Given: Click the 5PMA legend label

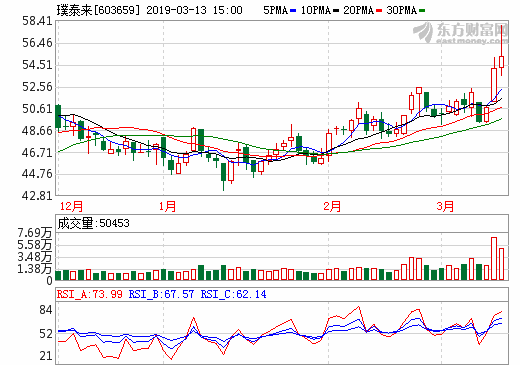Looking at the screenshot, I should click(x=275, y=10).
